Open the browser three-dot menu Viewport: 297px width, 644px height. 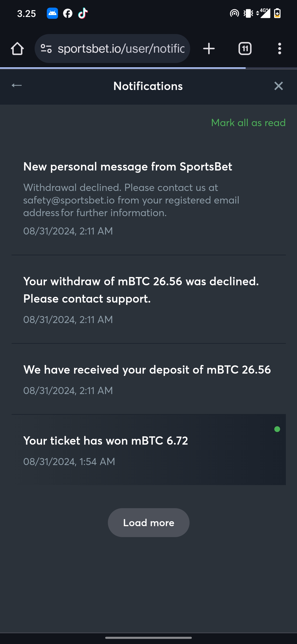coord(279,49)
